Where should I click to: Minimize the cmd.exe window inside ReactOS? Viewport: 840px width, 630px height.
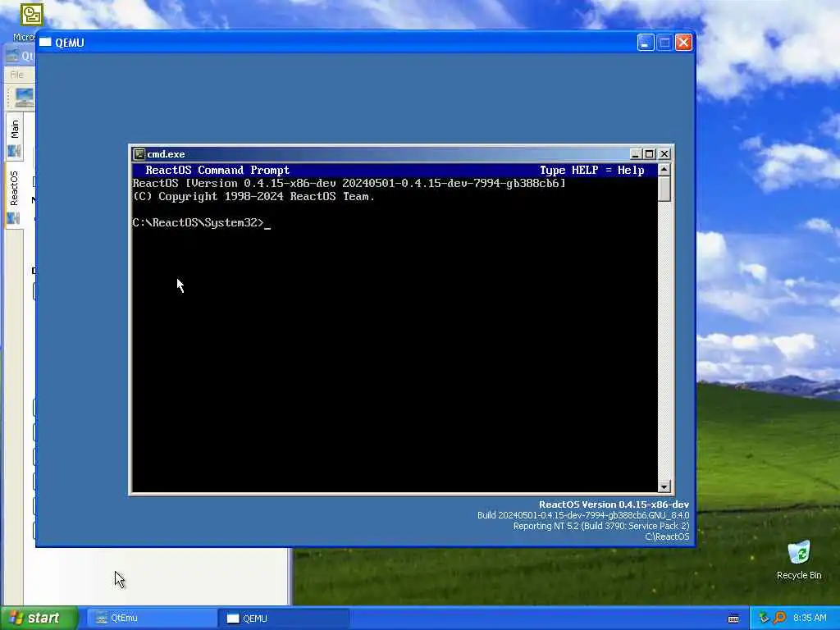pos(636,154)
